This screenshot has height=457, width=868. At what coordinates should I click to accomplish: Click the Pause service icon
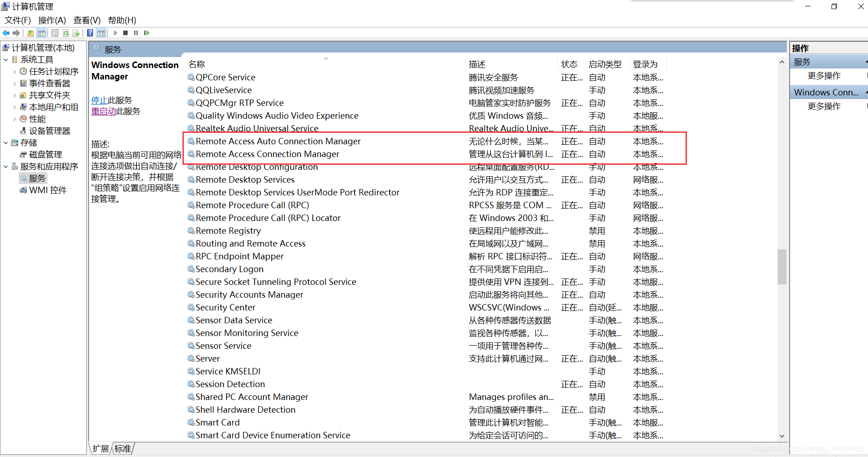pos(136,33)
